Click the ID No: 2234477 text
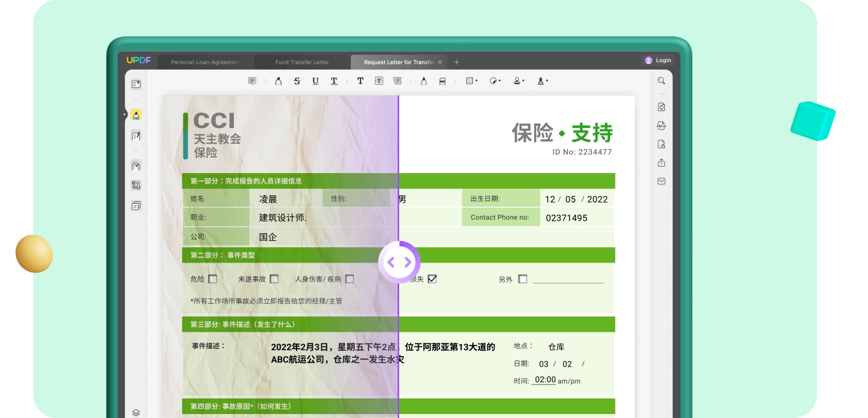 point(582,152)
